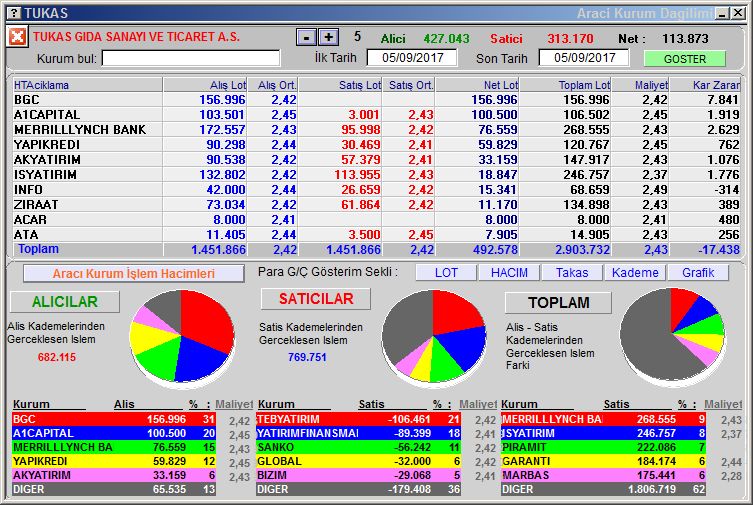Click gray DIGER -179.408 sellers entry
753x505 pixels.
coord(358,489)
